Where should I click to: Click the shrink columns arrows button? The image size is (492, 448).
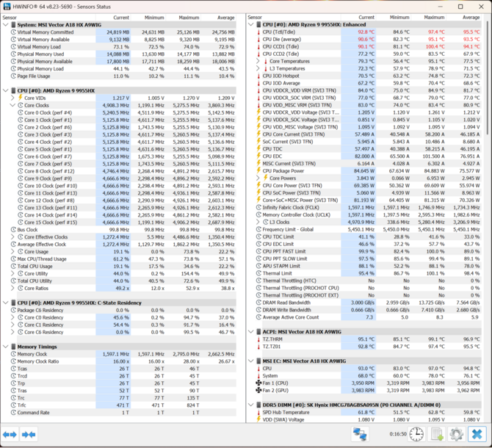29,435
